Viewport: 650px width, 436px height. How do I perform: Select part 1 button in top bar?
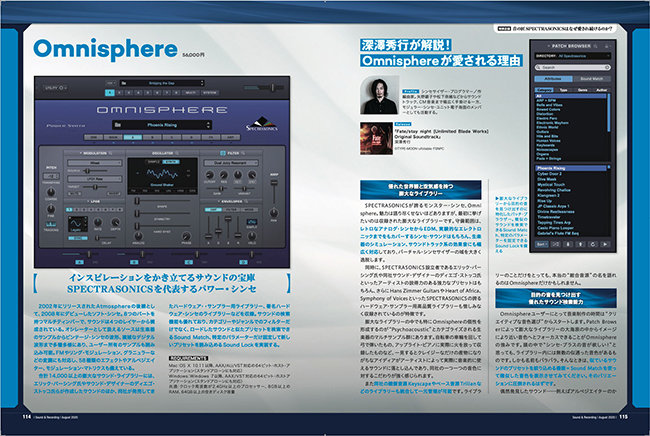coord(110,93)
